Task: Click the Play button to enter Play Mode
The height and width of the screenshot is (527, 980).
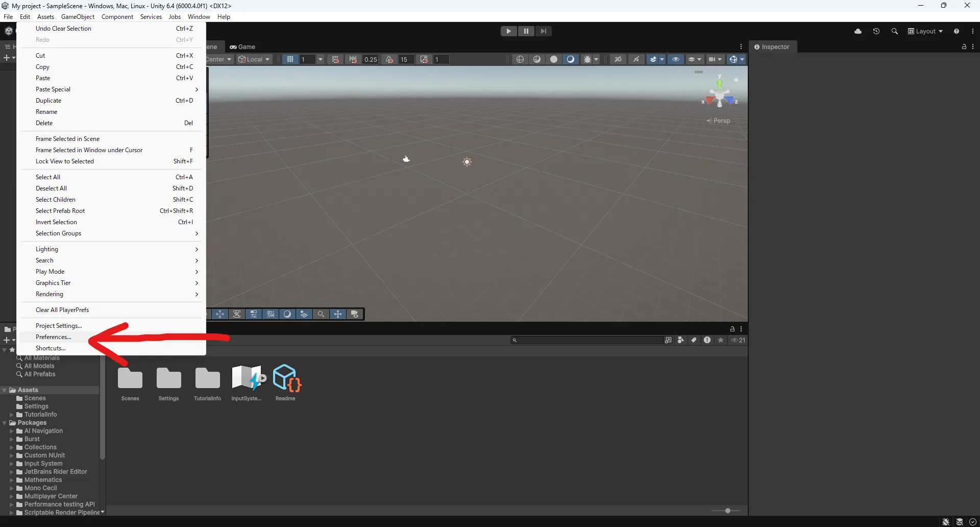Action: [x=509, y=31]
